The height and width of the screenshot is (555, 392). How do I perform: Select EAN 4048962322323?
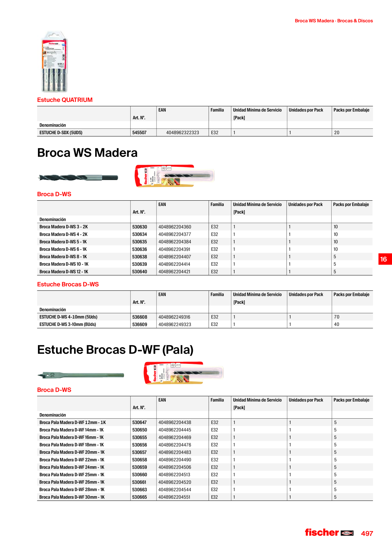pos(183,133)
